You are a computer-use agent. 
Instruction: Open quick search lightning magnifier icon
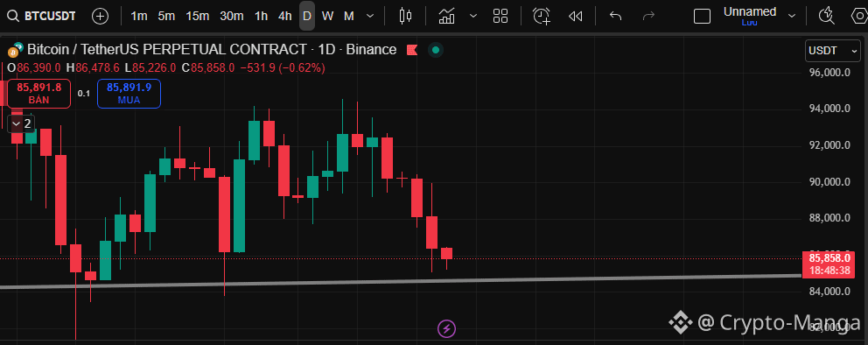pyautogui.click(x=827, y=16)
